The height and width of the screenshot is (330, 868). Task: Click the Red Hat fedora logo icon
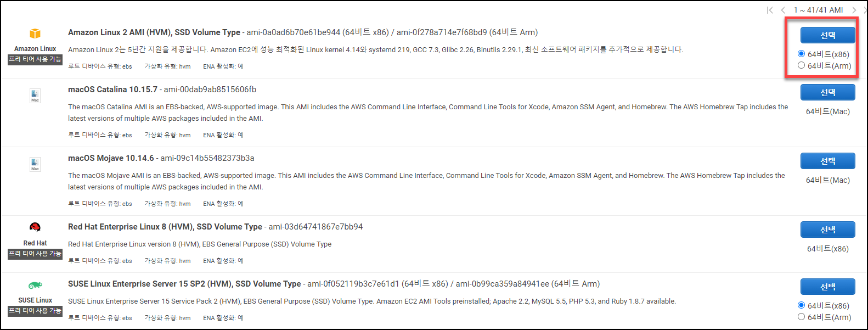click(x=35, y=226)
